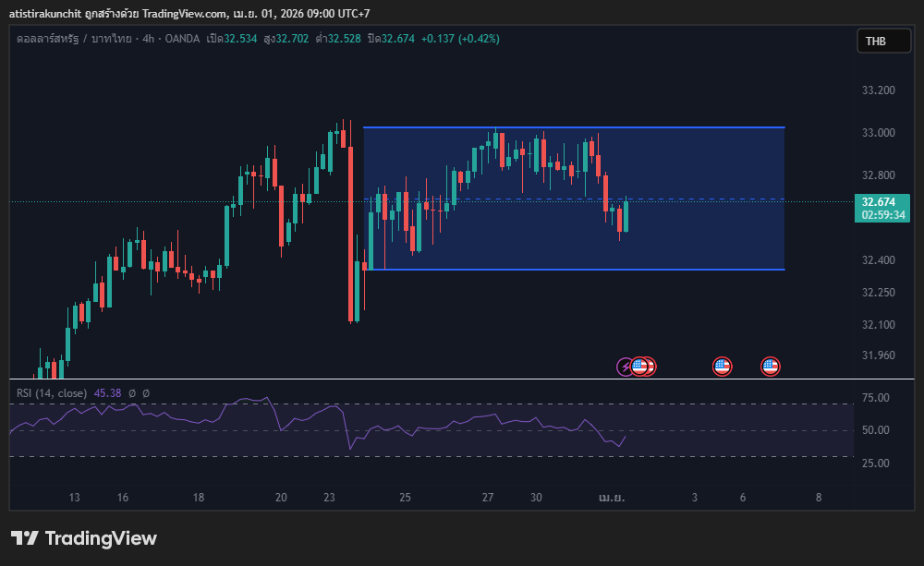Open the US flag event between dates 3 and 6
Screen dimensions: 924x566
point(722,367)
